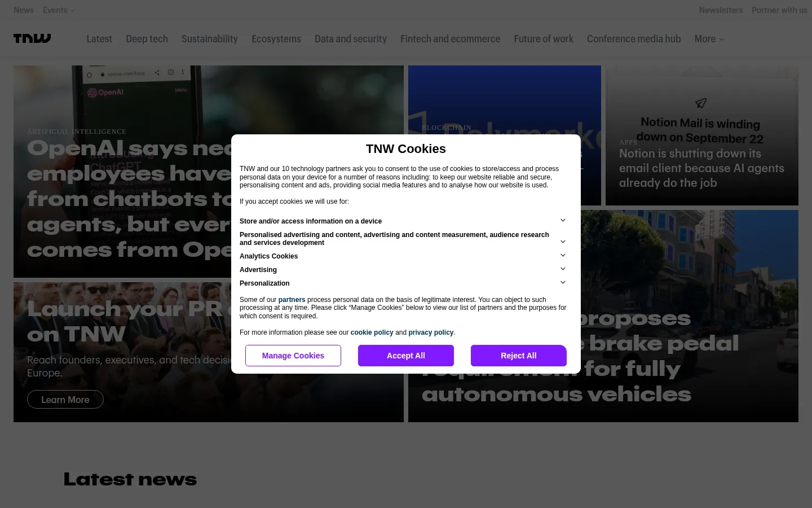This screenshot has width=812, height=508.
Task: Go to the Ecosystems section
Action: (x=276, y=39)
